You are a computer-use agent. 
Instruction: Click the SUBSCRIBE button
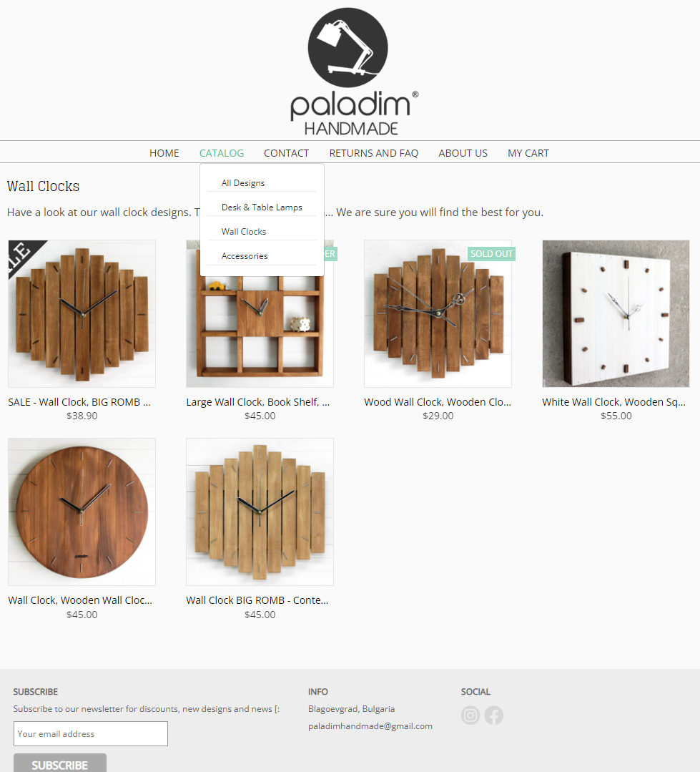pyautogui.click(x=60, y=764)
